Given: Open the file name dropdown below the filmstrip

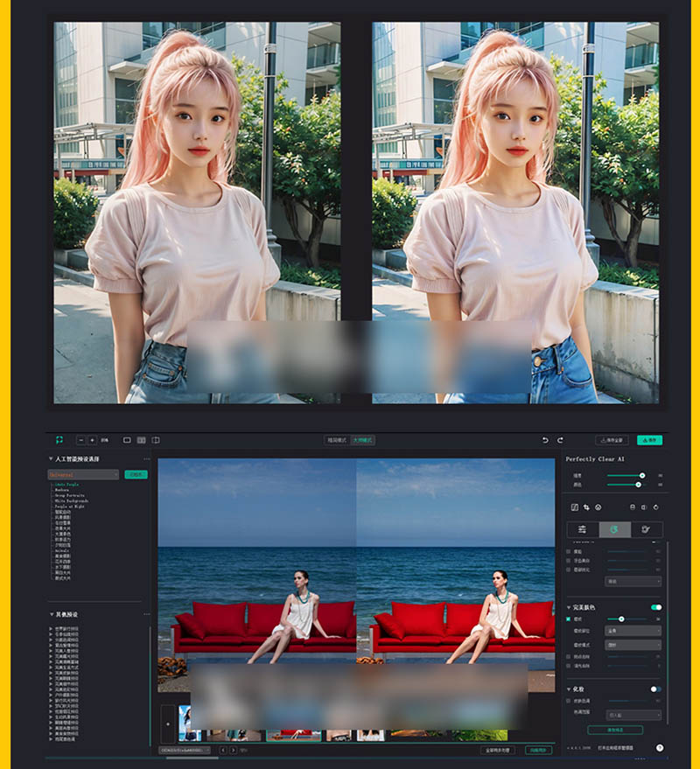Looking at the screenshot, I should pos(185,750).
